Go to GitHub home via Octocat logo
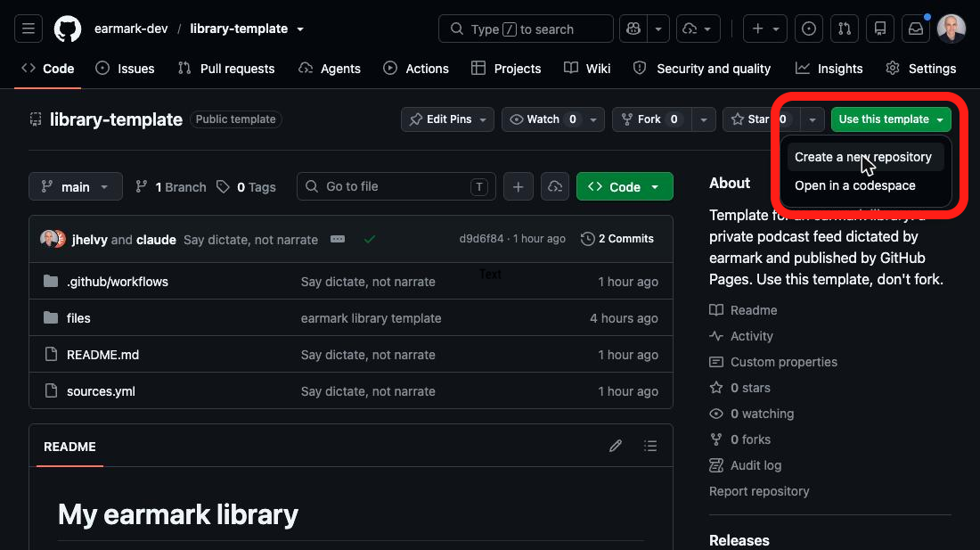The image size is (980, 550). (x=68, y=29)
